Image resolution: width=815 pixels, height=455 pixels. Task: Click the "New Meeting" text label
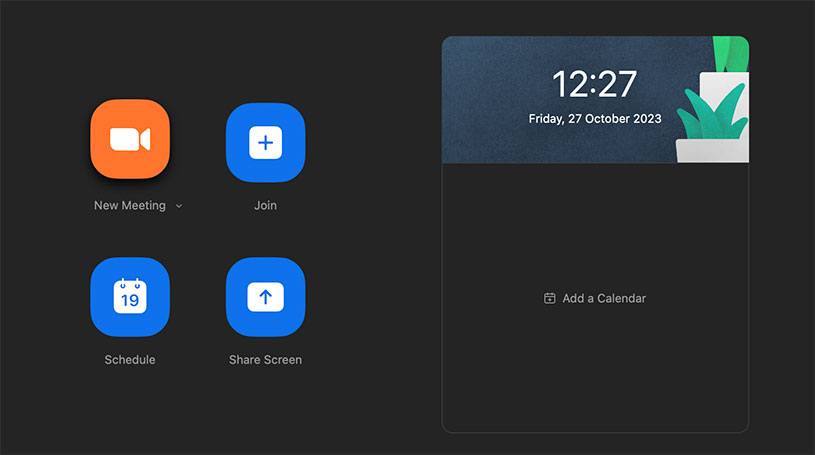(x=130, y=206)
